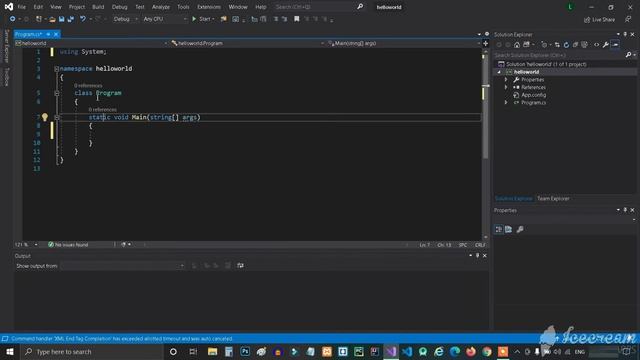Screen dimensions: 640x360
Task: Click Collapse All in Solution Explorer toolbar
Action: pos(575,44)
